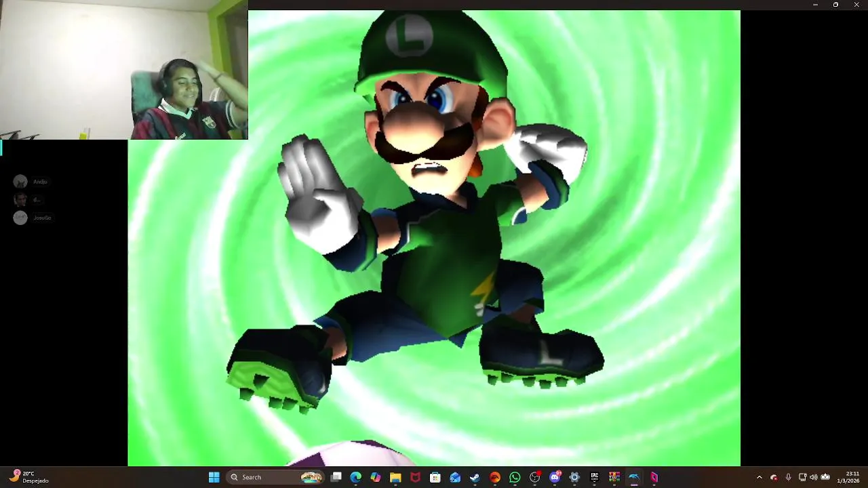Open the weather widget showing 20°C Despejado
This screenshot has height=488, width=868.
pos(29,477)
